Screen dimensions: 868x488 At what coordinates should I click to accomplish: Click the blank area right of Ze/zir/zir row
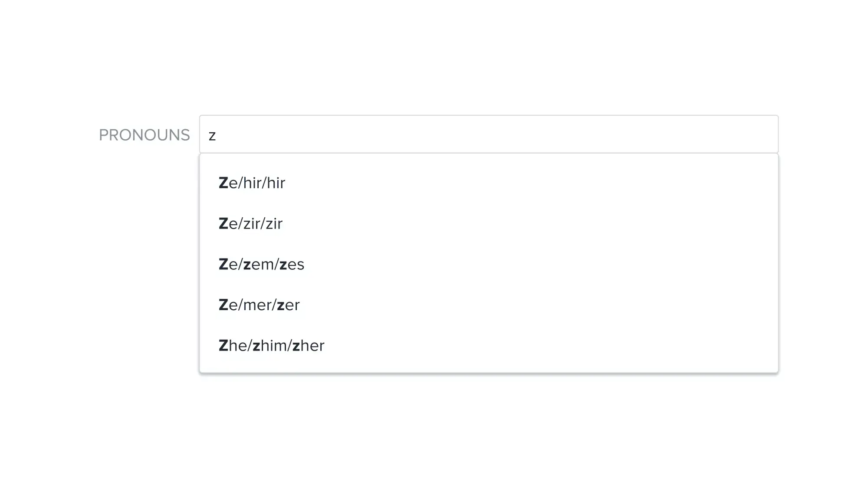529,224
